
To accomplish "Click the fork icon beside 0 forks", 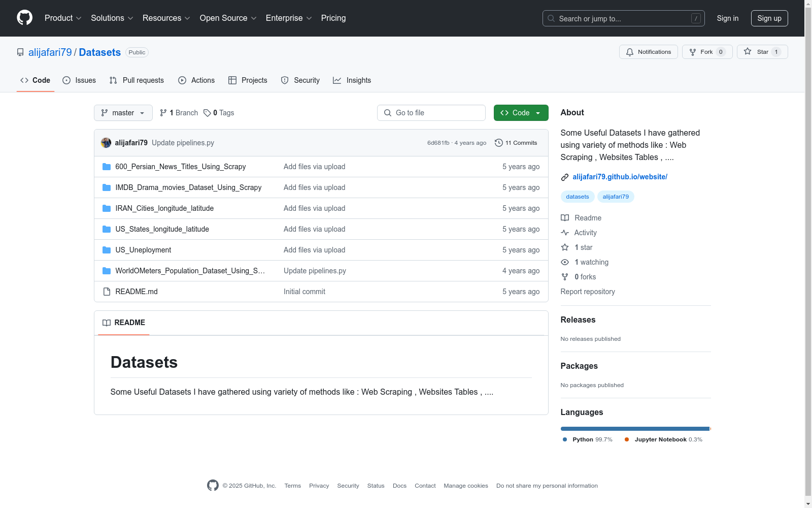I will pos(565,277).
